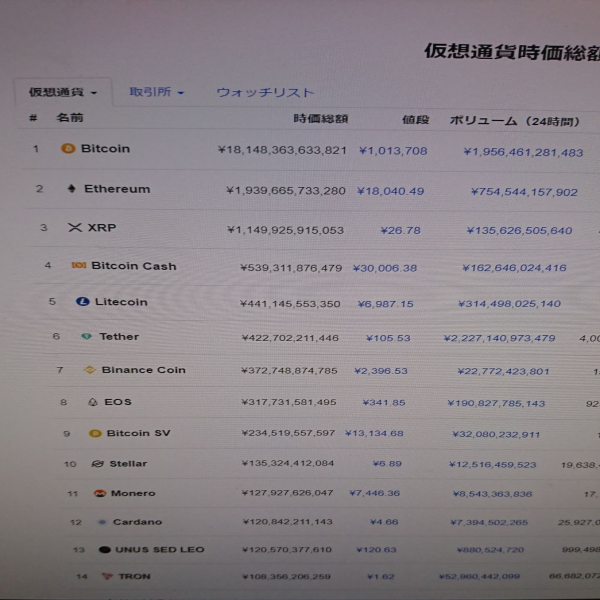Click the Monero logo icon
This screenshot has width=600, height=600.
coord(100,493)
